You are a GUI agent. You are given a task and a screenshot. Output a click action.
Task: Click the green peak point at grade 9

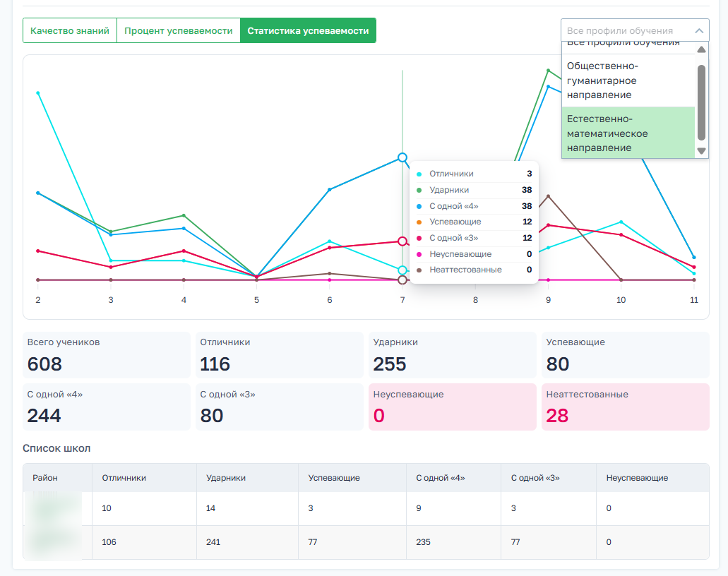click(549, 71)
